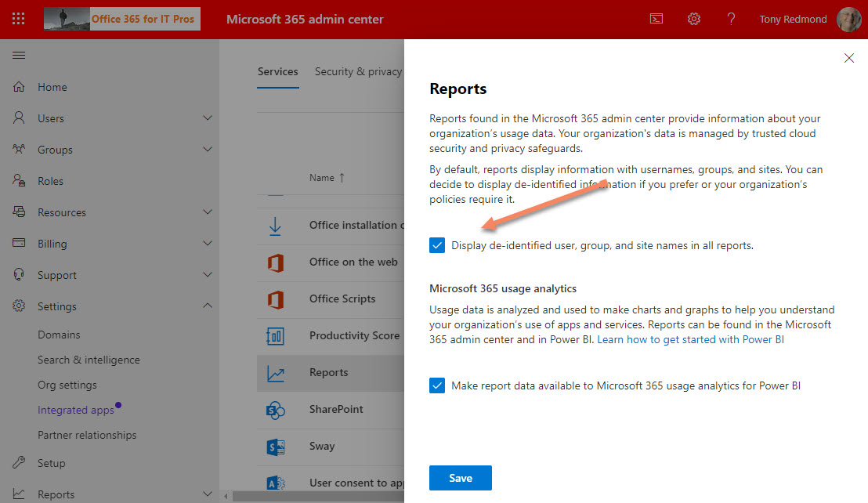
Task: Click the Office on the web icon
Action: tap(275, 262)
